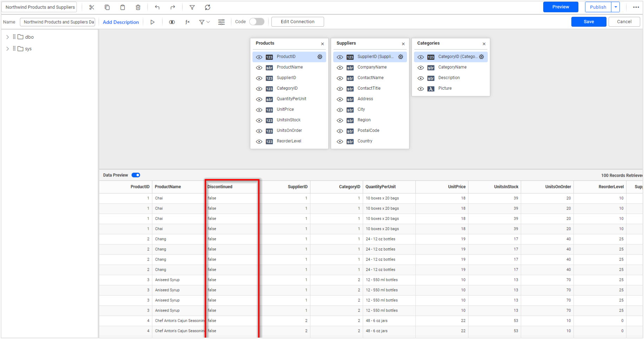Image resolution: width=644 pixels, height=339 pixels.
Task: Turn off the Data Preview toggle
Action: [136, 175]
